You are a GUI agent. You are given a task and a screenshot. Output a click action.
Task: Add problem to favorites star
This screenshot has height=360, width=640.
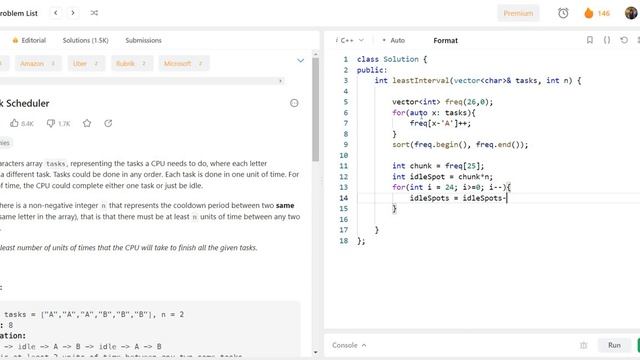point(87,123)
